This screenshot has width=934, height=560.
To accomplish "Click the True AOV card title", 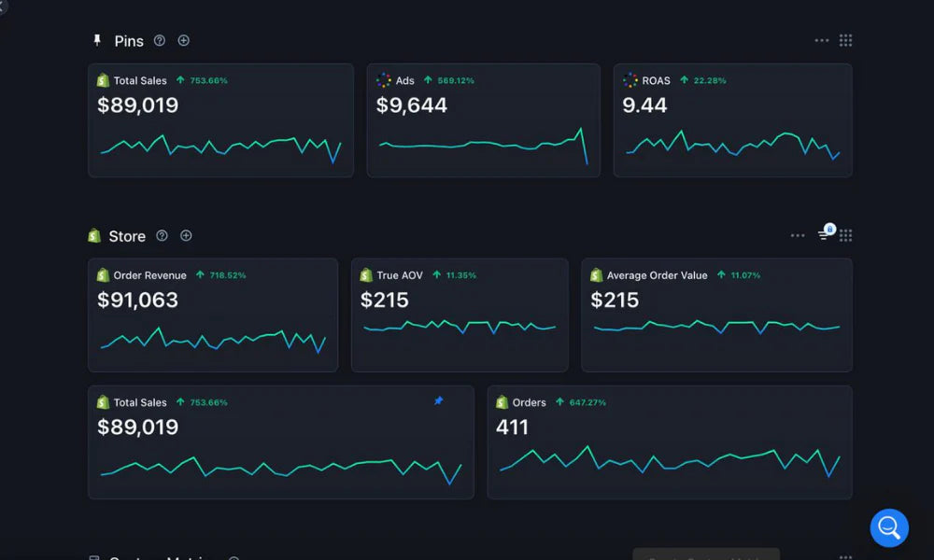I will pyautogui.click(x=400, y=275).
